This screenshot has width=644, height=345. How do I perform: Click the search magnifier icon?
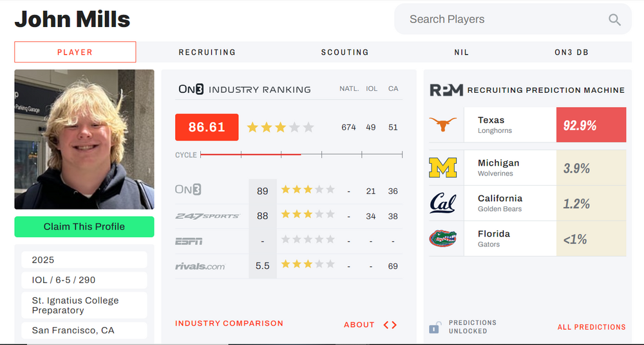coord(614,19)
